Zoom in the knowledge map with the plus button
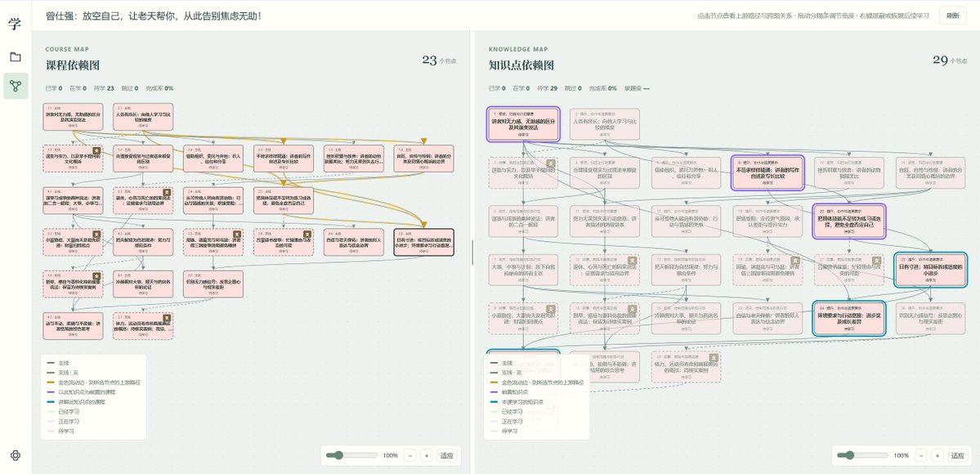This screenshot has width=980, height=474. pyautogui.click(x=937, y=455)
